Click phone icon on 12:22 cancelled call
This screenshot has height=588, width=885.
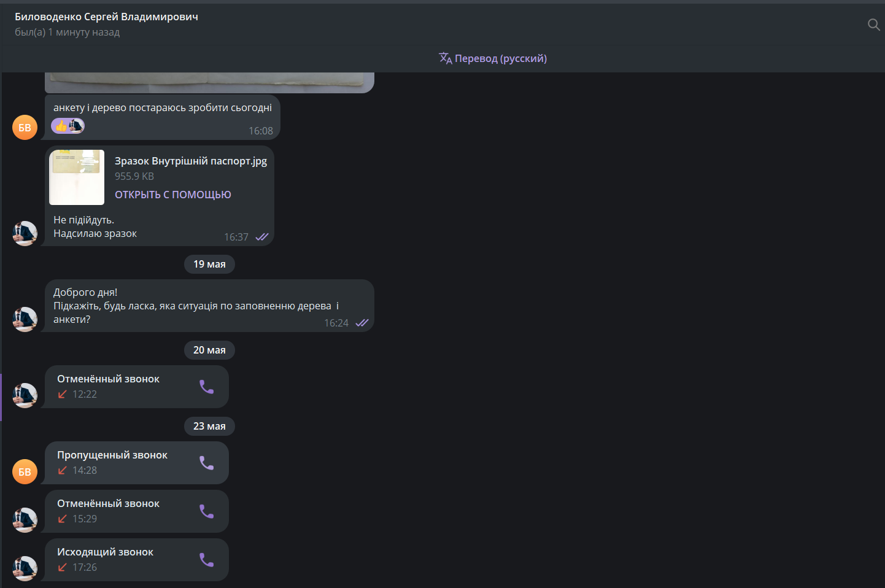click(207, 387)
